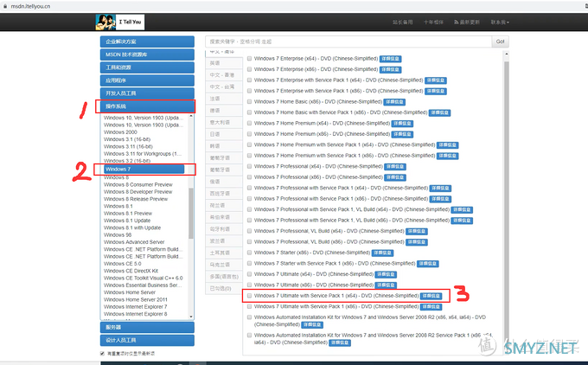Uncheck 有重复项时仅显示最新项 option
Viewport: 588px width, 365px height.
click(x=102, y=354)
